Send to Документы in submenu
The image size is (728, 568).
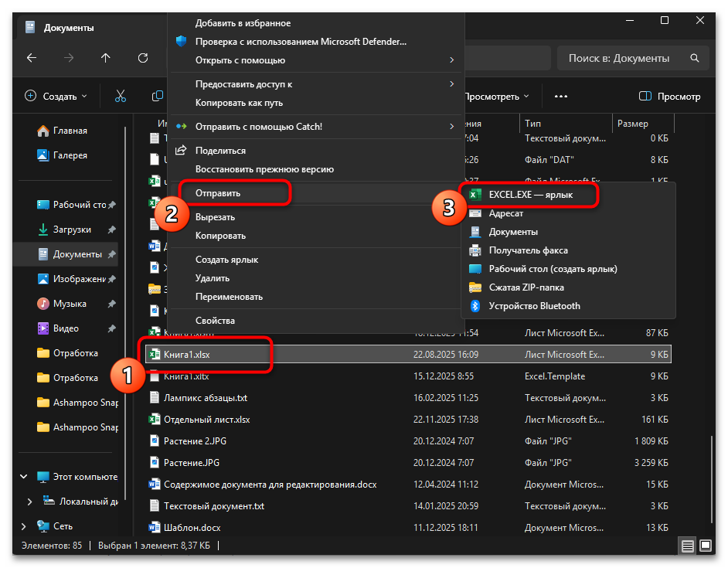point(568,232)
